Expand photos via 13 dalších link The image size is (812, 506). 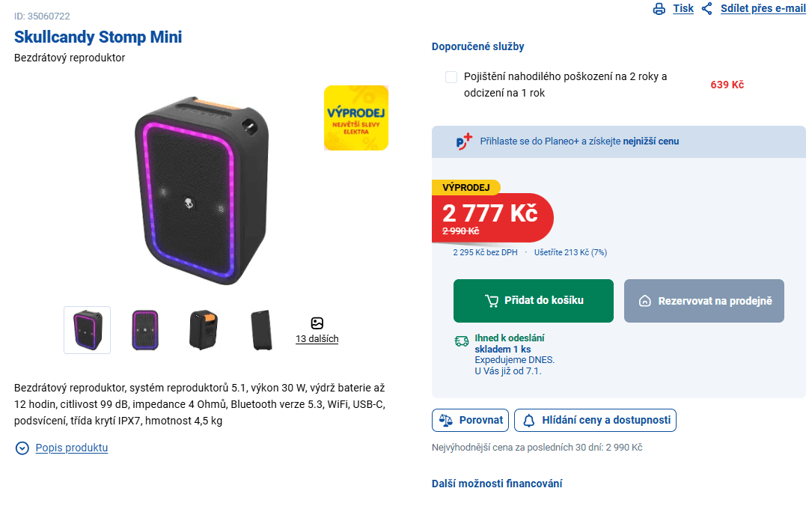click(x=317, y=338)
